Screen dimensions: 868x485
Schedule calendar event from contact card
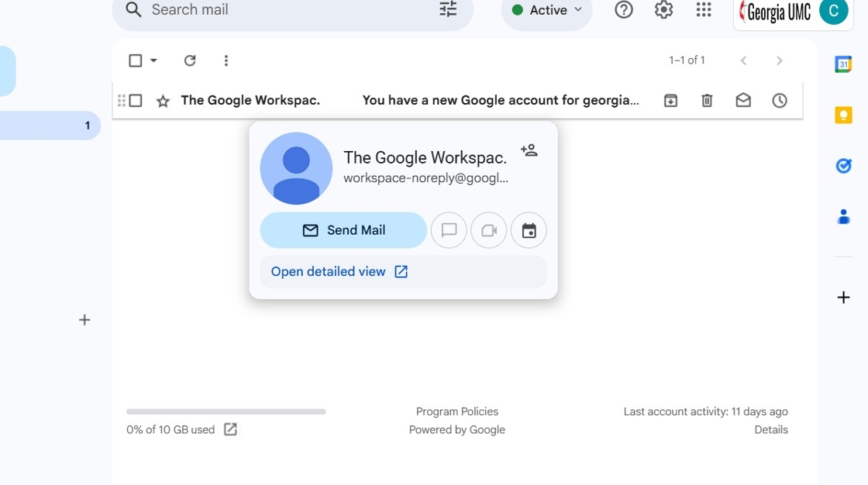[x=529, y=230]
